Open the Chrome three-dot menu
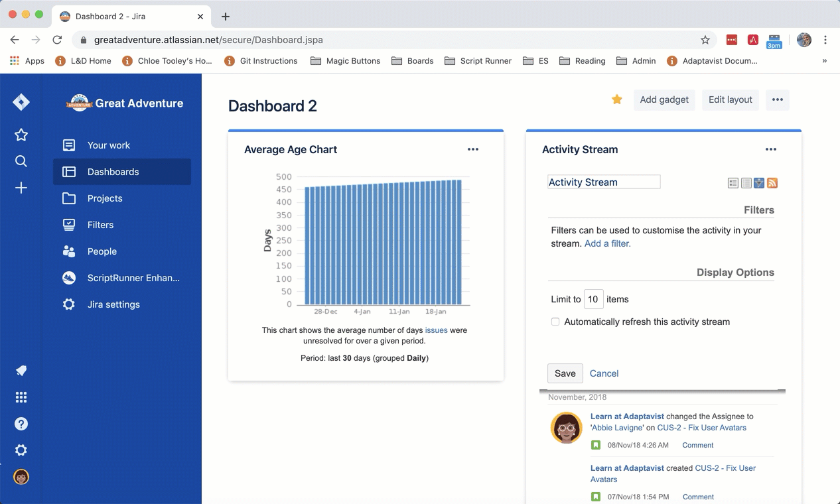This screenshot has height=504, width=840. coord(825,40)
